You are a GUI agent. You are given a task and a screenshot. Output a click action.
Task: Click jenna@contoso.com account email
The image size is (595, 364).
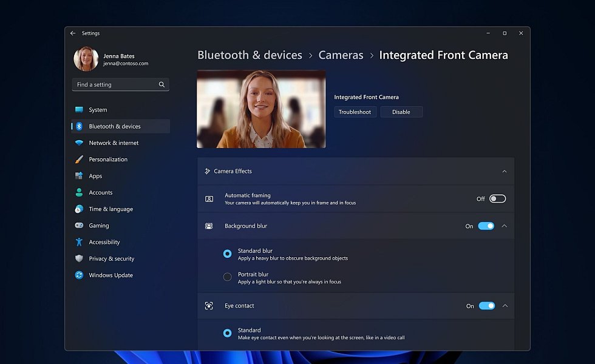[x=126, y=63]
